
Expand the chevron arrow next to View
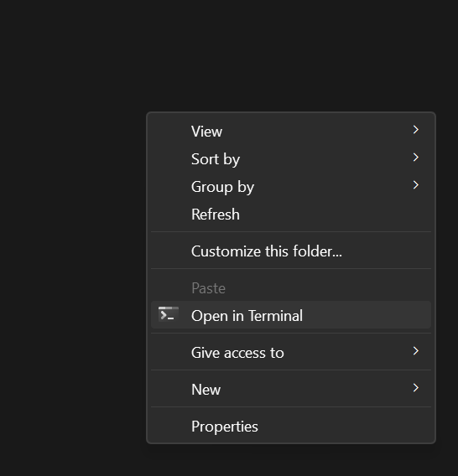[416, 130]
